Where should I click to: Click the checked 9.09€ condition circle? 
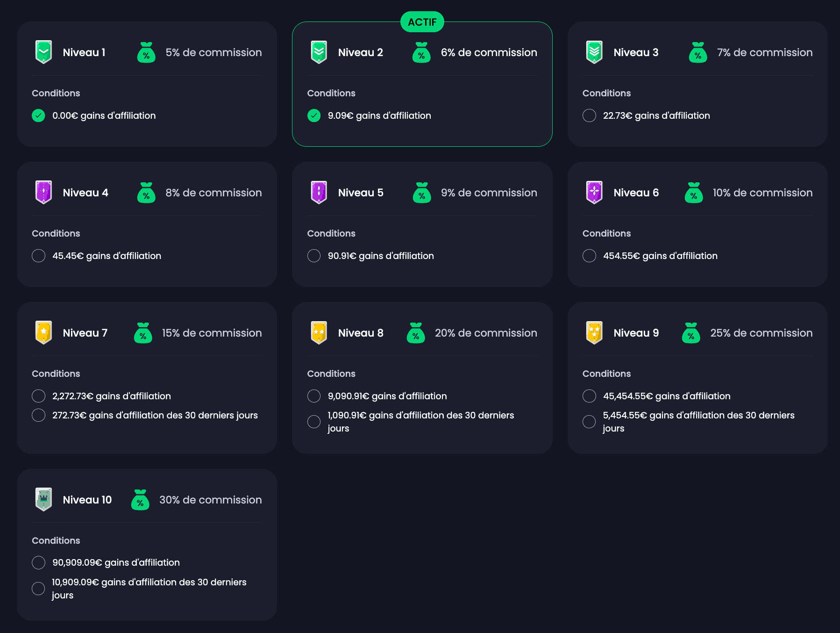coord(314,115)
